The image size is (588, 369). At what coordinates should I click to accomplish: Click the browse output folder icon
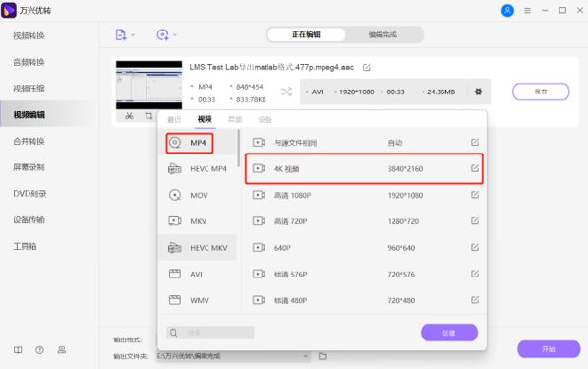click(x=323, y=356)
